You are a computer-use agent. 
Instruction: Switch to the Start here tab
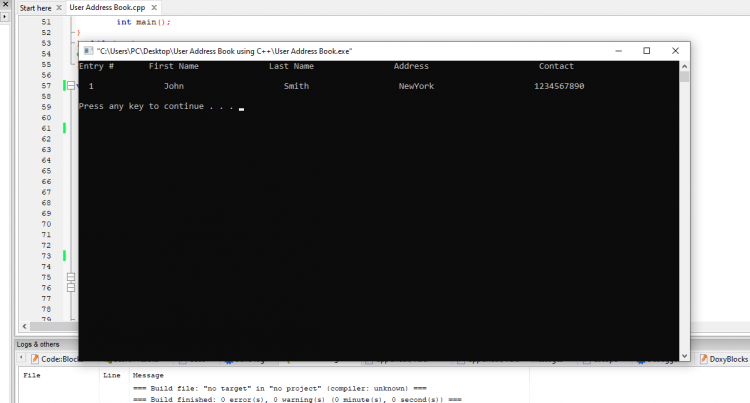click(35, 8)
